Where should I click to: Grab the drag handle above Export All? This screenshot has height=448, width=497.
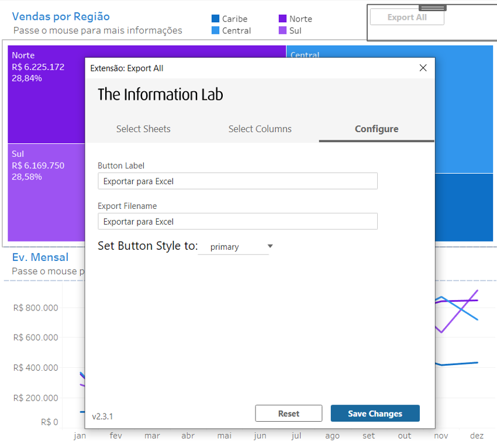pyautogui.click(x=432, y=8)
